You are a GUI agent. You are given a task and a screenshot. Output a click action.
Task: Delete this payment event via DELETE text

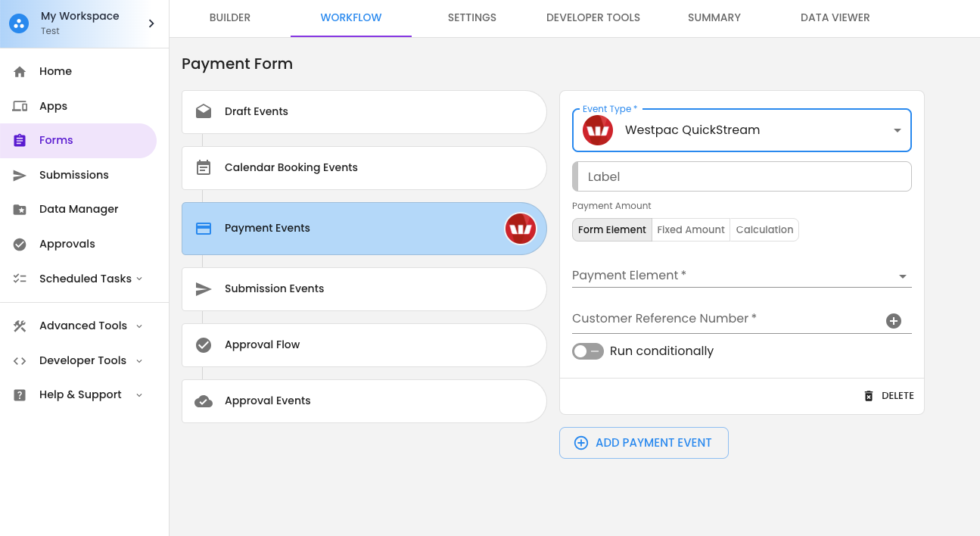[x=898, y=396]
